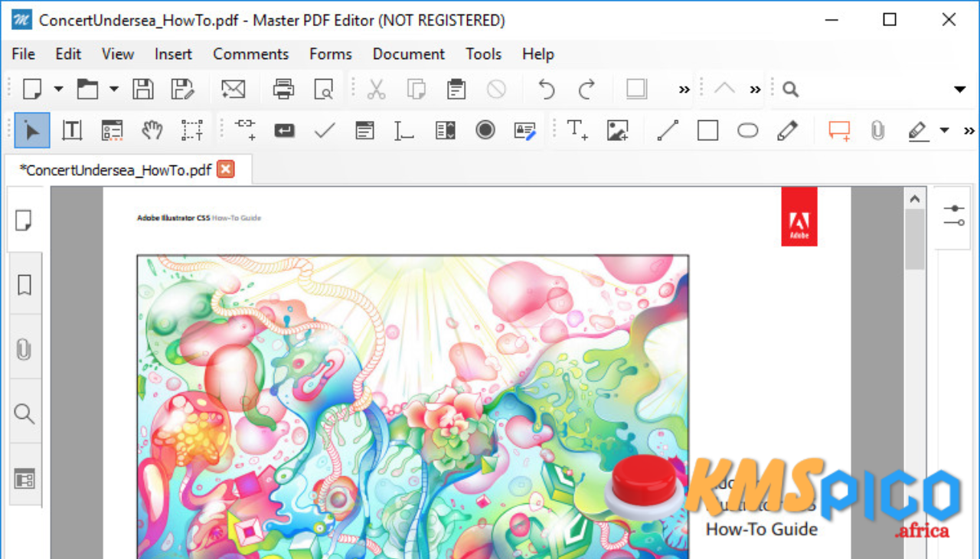Screen dimensions: 980x559
Task: Open the Forms menu
Action: [x=331, y=54]
